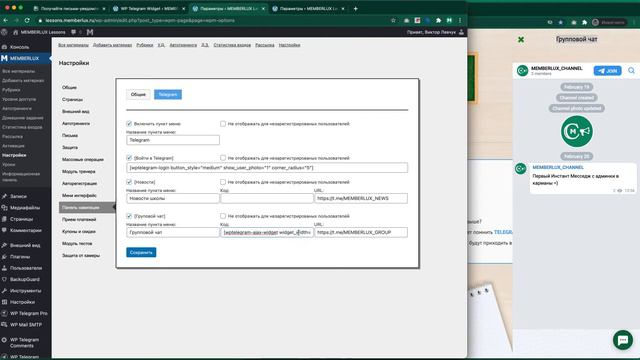Click the wptelegram-ajax-widget code field
The image size is (640, 360).
267,232
